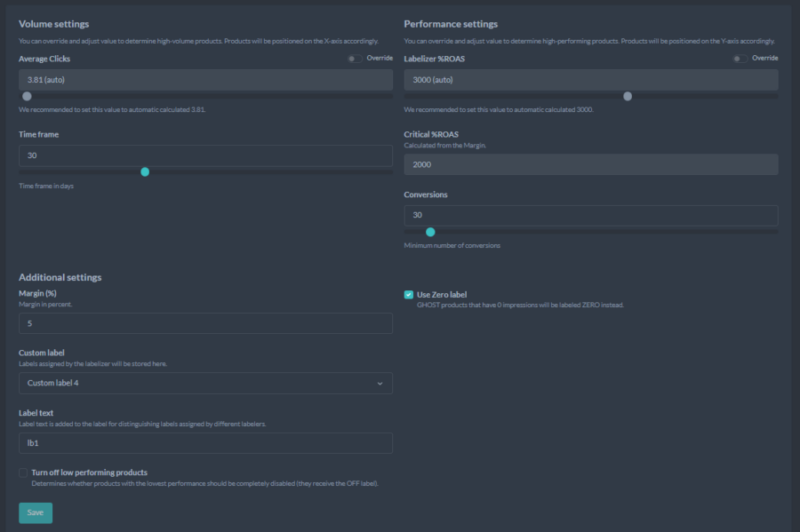Enable the Labelizer %ROAS Override toggle
Viewport: 800px width, 532px height.
(738, 59)
